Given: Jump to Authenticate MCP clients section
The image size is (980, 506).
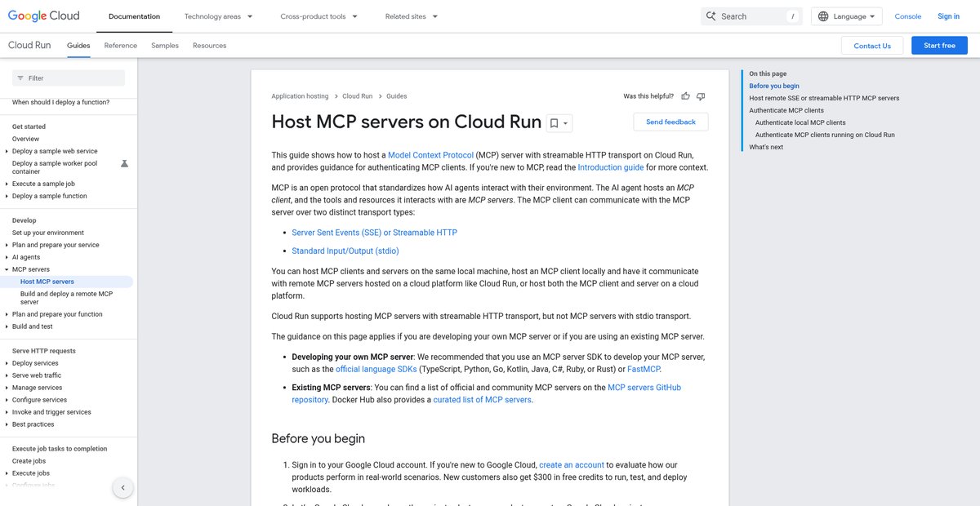Looking at the screenshot, I should tap(786, 110).
